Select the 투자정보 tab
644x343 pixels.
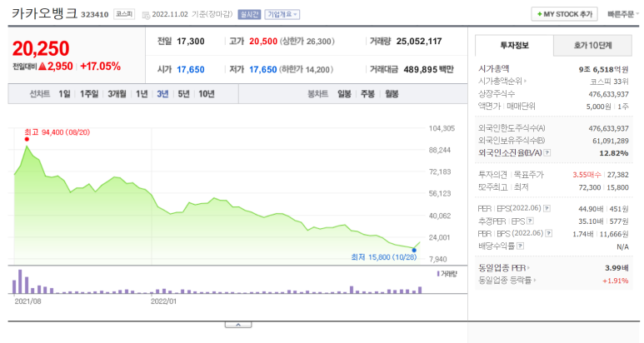pos(514,45)
